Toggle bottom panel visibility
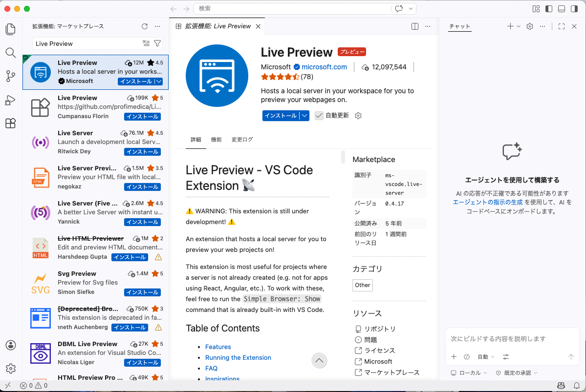Image resolution: width=586 pixels, height=392 pixels. [562, 9]
